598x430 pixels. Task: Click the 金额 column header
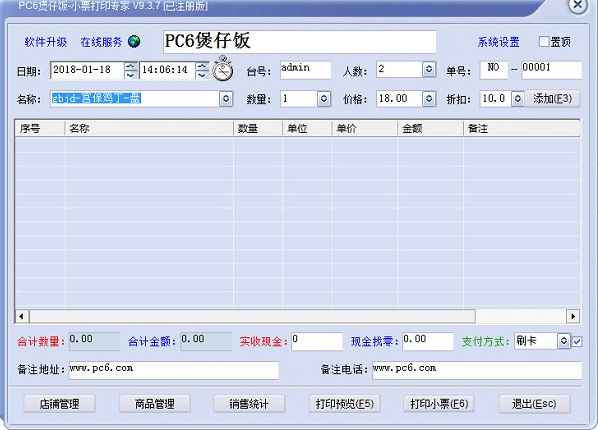(x=431, y=129)
